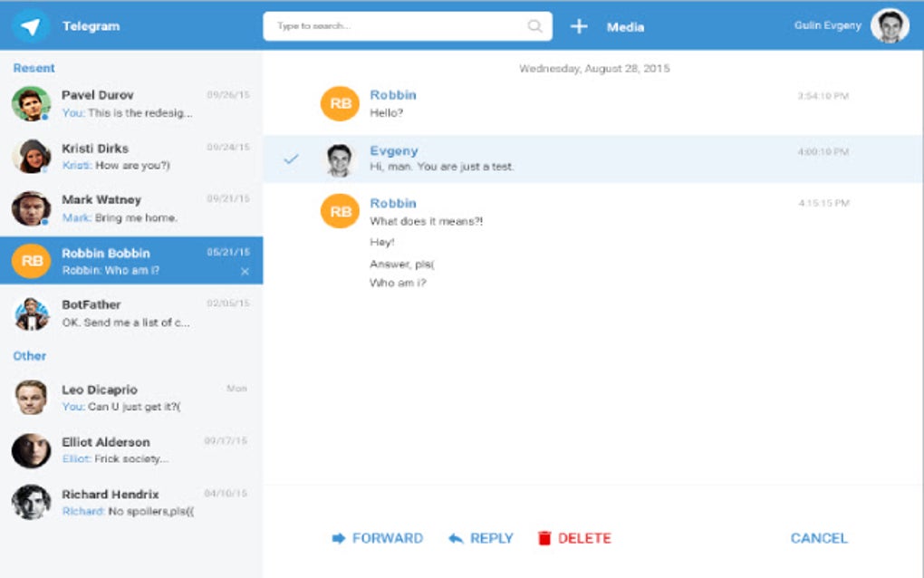Click the Telegram paper plane logo
This screenshot has width=924, height=578.
(x=31, y=26)
